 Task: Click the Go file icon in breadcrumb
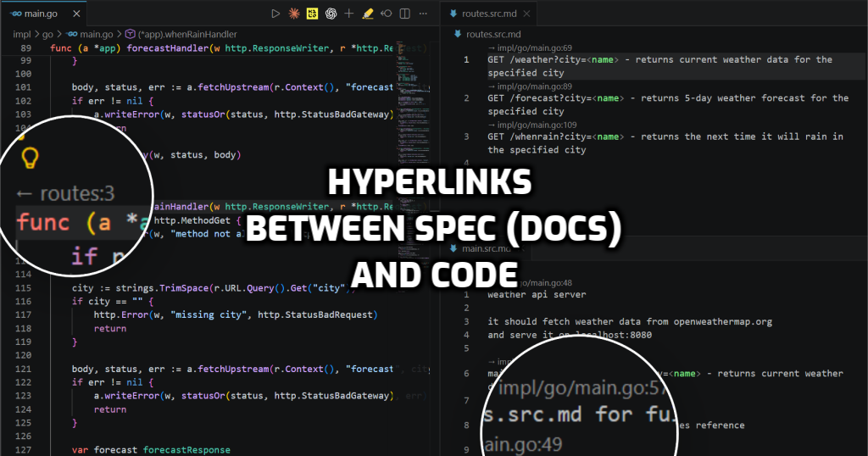[73, 34]
